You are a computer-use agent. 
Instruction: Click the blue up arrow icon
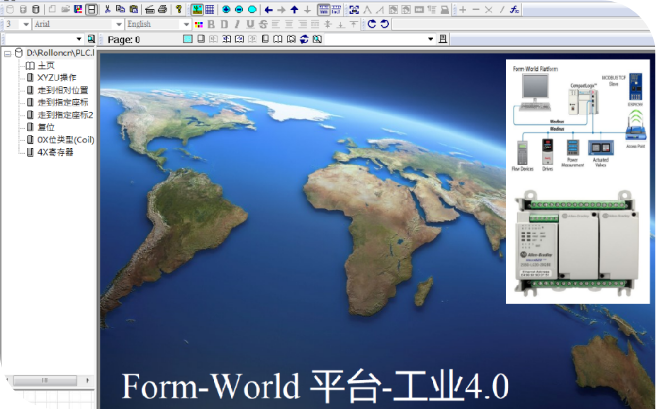pyautogui.click(x=294, y=9)
